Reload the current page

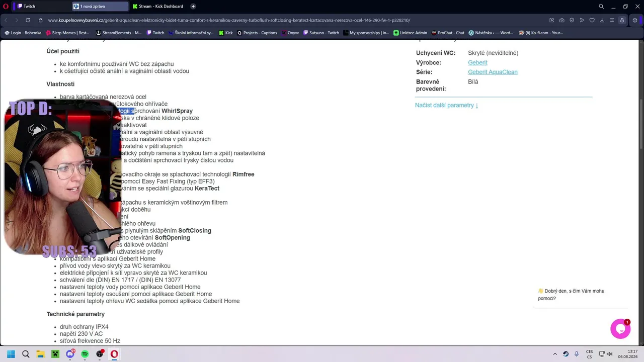click(27, 20)
